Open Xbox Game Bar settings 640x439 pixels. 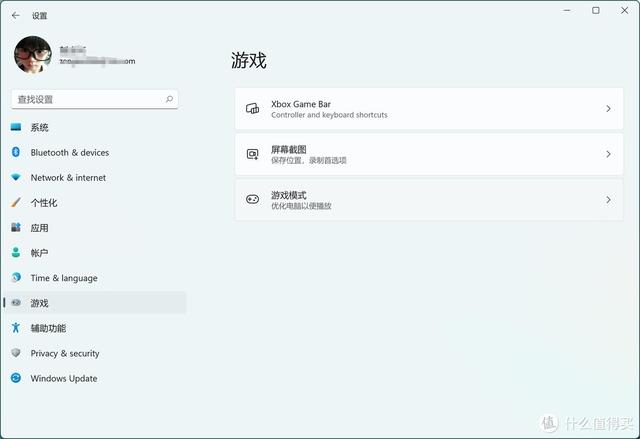(429, 109)
